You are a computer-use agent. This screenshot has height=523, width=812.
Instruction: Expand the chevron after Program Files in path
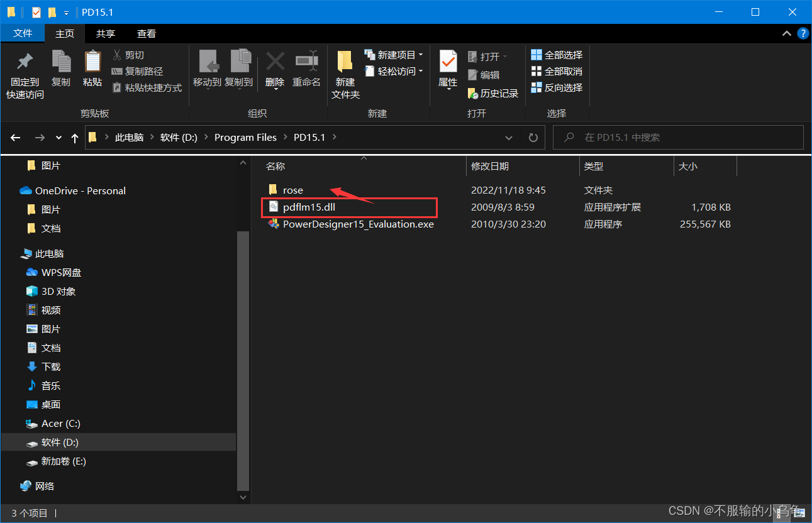tap(285, 137)
